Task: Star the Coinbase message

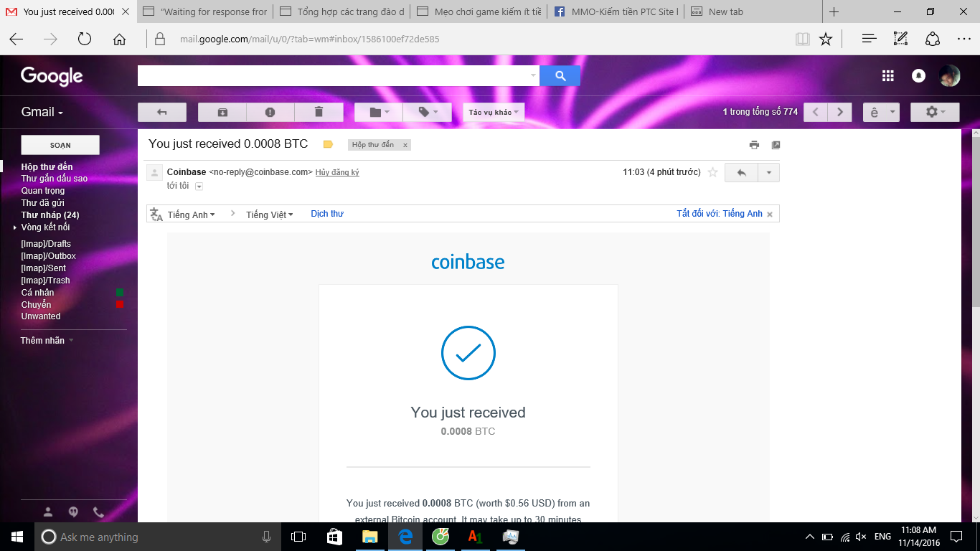Action: tap(712, 172)
